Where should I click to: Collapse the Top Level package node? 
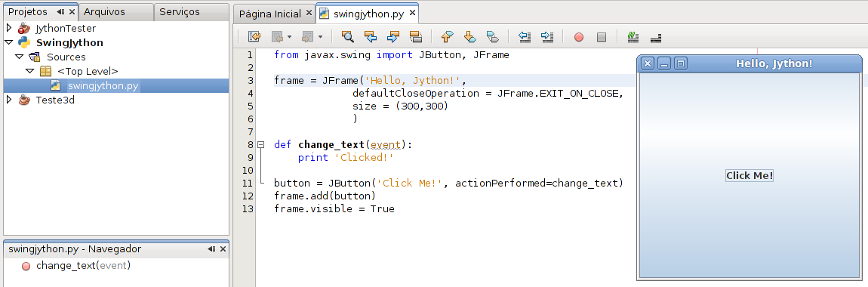pyautogui.click(x=30, y=71)
